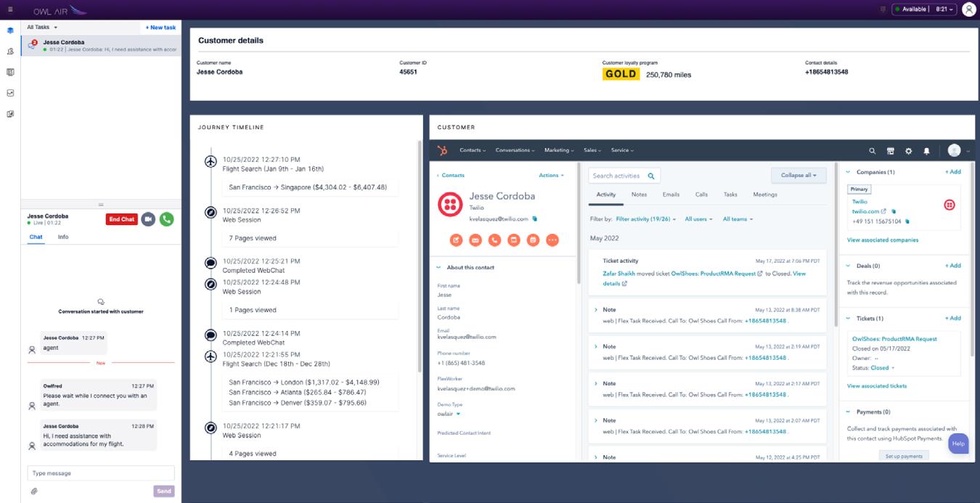The image size is (980, 503).
Task: Open the lowest sidebar icon under analytics
Action: pos(10,114)
